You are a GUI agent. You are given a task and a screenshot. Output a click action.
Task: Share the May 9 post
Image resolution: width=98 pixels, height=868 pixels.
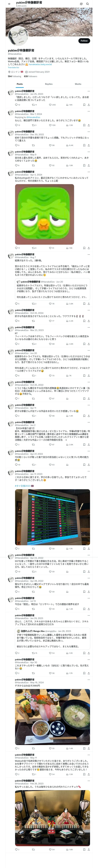89,165
